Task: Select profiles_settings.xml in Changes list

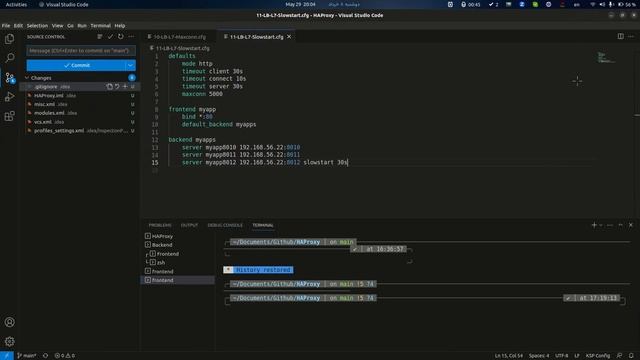Action: (x=80, y=131)
